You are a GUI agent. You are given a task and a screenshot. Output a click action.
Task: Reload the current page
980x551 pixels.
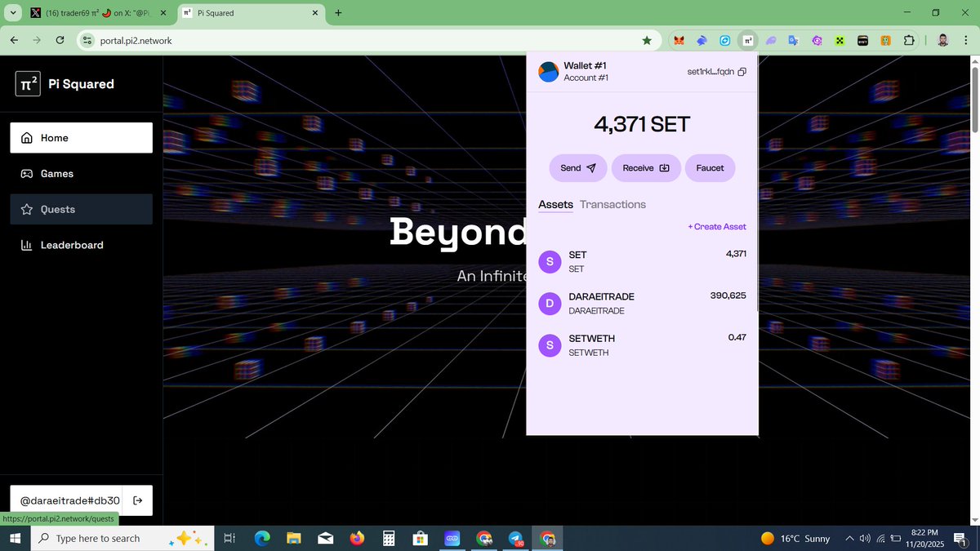60,40
